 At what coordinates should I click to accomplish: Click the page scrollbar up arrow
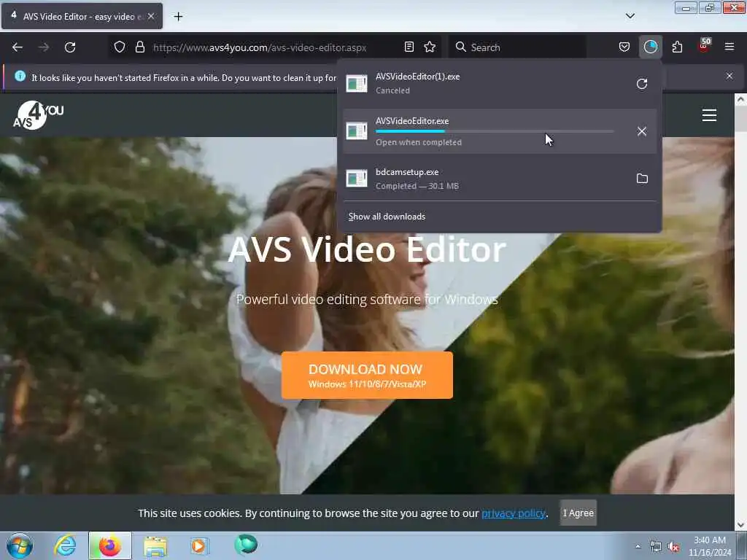(x=740, y=99)
